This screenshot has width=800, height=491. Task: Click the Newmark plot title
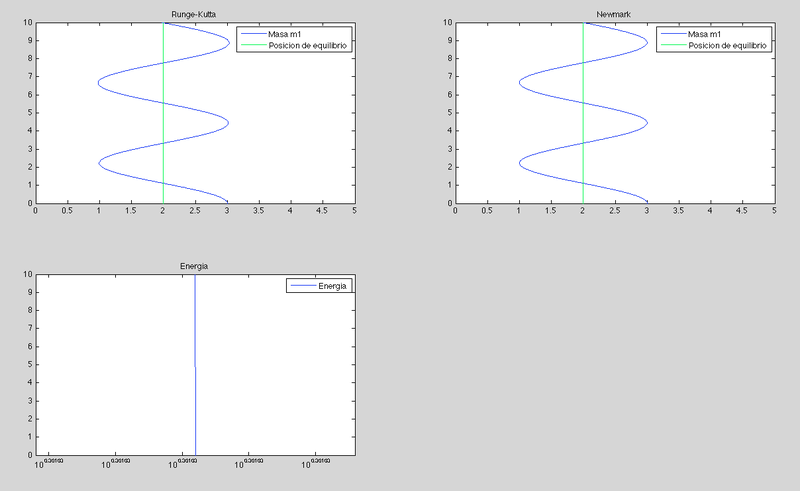pyautogui.click(x=614, y=15)
